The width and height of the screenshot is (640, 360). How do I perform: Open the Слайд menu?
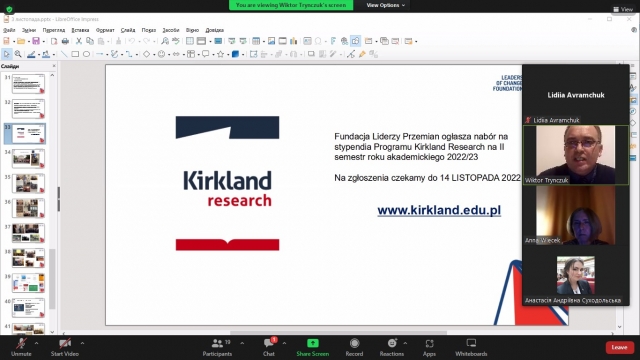point(128,30)
